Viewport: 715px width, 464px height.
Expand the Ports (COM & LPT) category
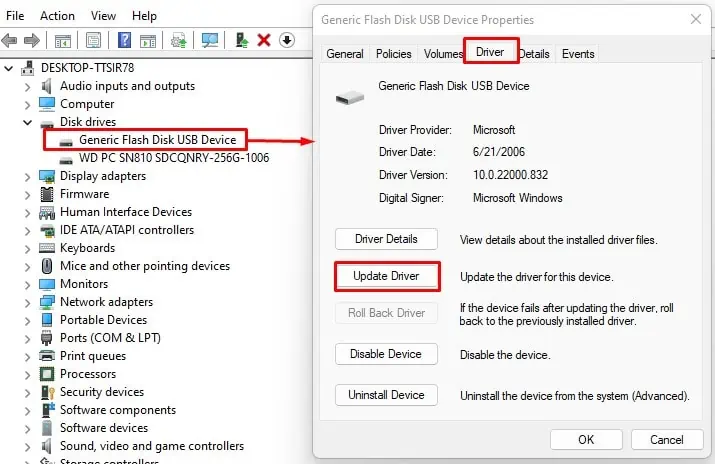[28, 339]
